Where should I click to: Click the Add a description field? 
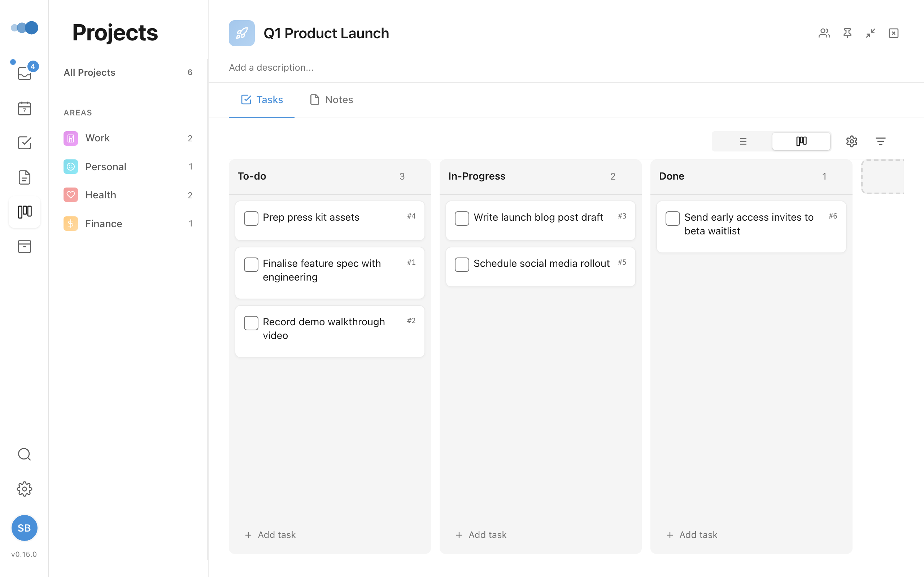click(x=271, y=67)
